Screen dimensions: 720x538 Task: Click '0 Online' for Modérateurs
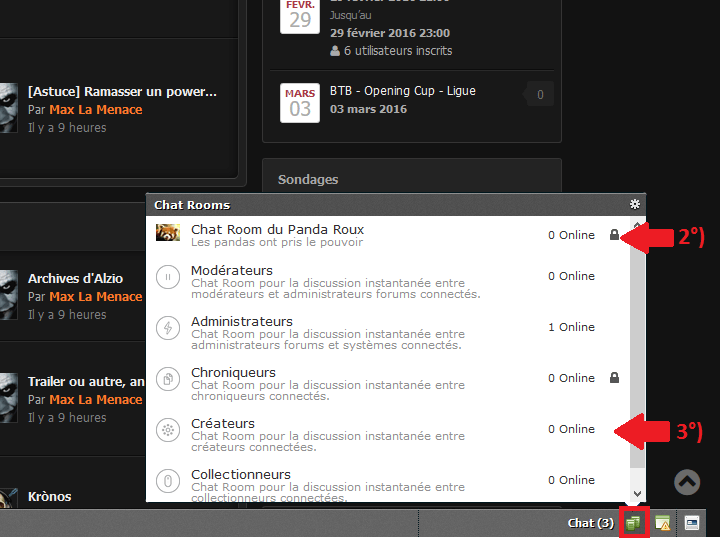point(571,276)
